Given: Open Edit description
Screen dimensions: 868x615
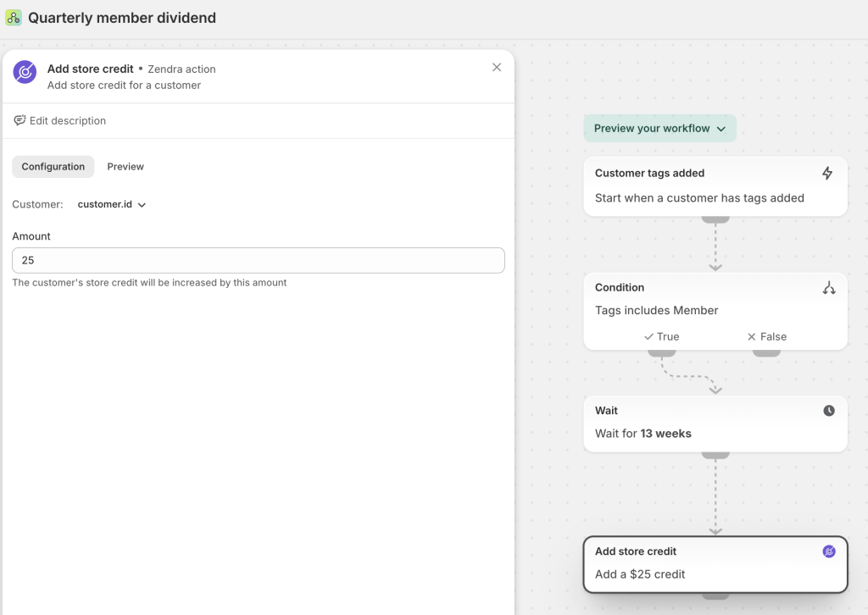Looking at the screenshot, I should click(59, 120).
